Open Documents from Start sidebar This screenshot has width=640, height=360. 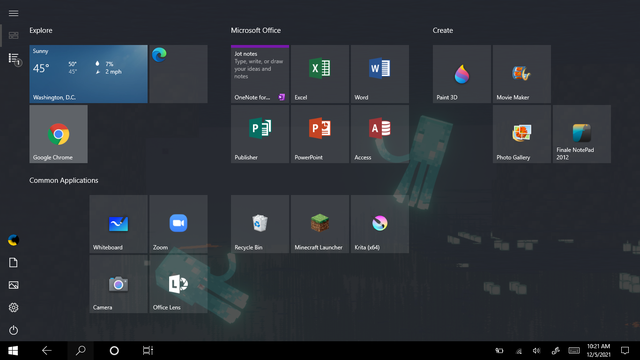tap(13, 262)
